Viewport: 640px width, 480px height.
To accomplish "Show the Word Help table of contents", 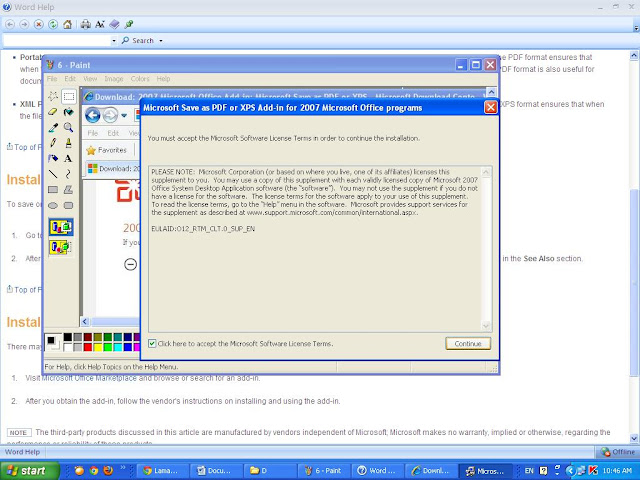I will (x=114, y=24).
